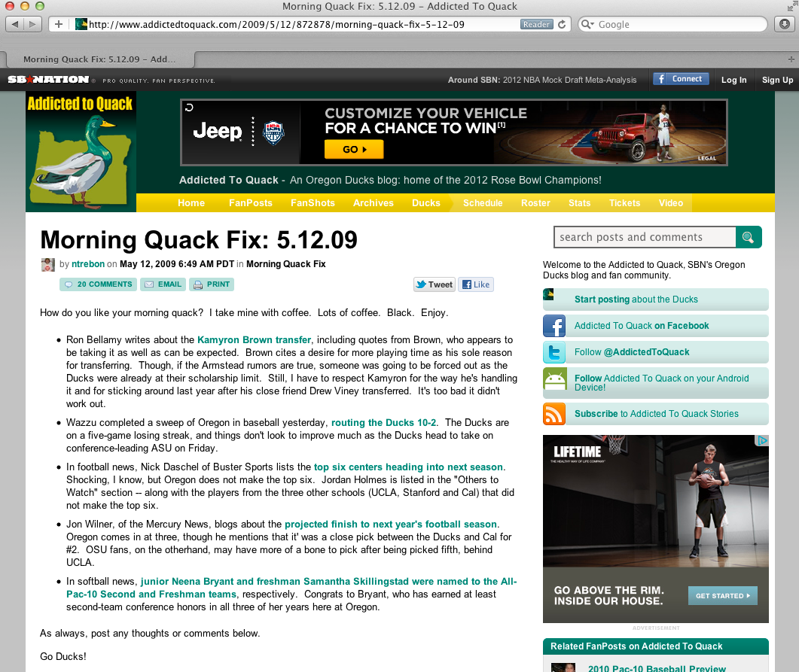The height and width of the screenshot is (672, 799).
Task: Add bookmark with the plus button
Action: click(x=59, y=24)
